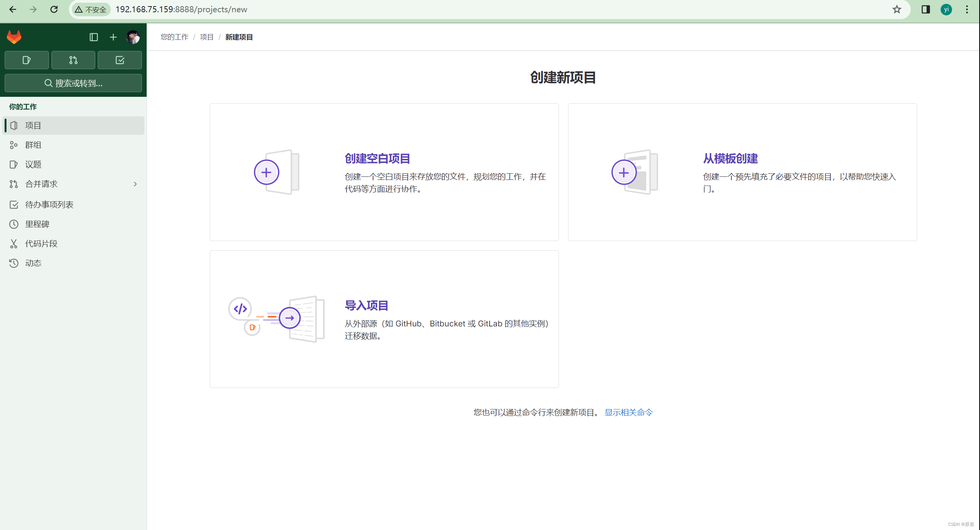This screenshot has height=530, width=980.
Task: Click the 搜索或转到 search field
Action: pyautogui.click(x=73, y=83)
